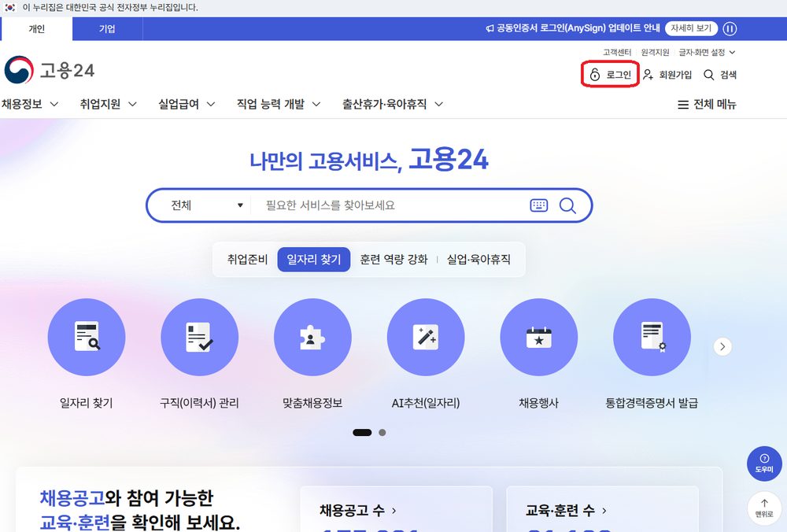The height and width of the screenshot is (532, 787).
Task: Open the 전체 search category dropdown
Action: pos(207,205)
